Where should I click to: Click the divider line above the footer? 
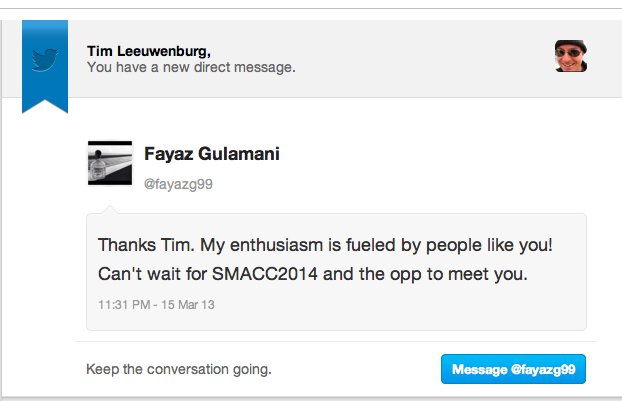[x=336, y=341]
